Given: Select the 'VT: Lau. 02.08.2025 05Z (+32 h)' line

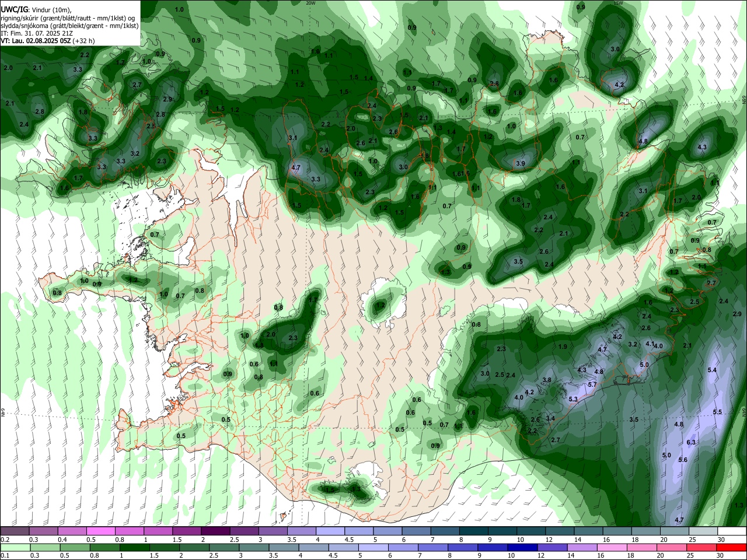Looking at the screenshot, I should click(47, 41).
